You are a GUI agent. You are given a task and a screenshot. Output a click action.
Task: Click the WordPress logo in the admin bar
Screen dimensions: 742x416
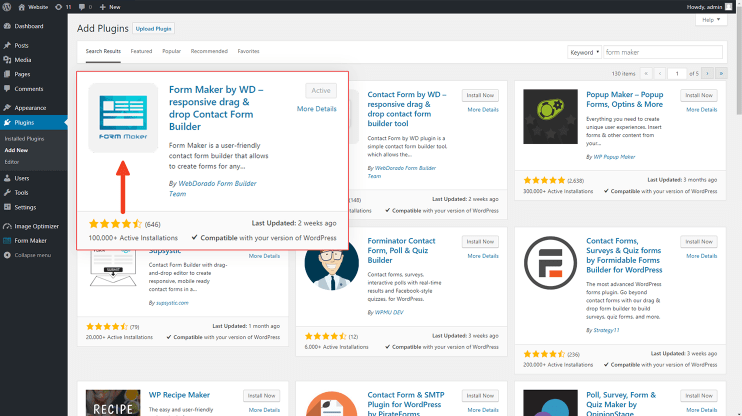pos(7,7)
